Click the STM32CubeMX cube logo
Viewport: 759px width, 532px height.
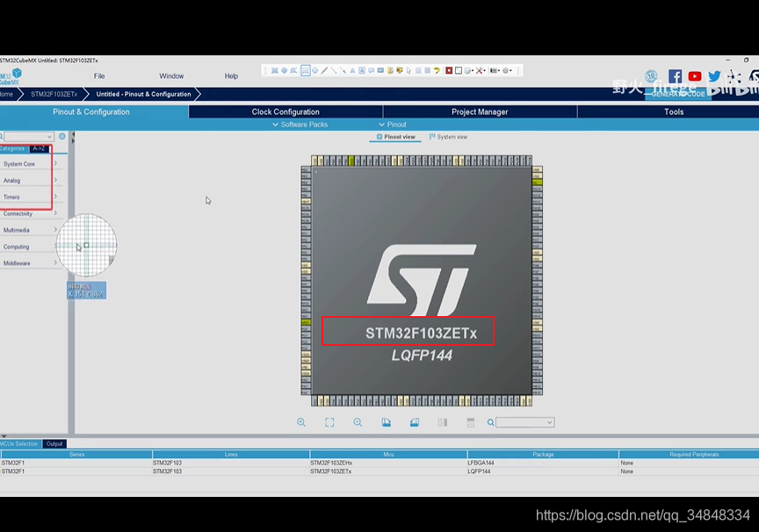coord(17,74)
